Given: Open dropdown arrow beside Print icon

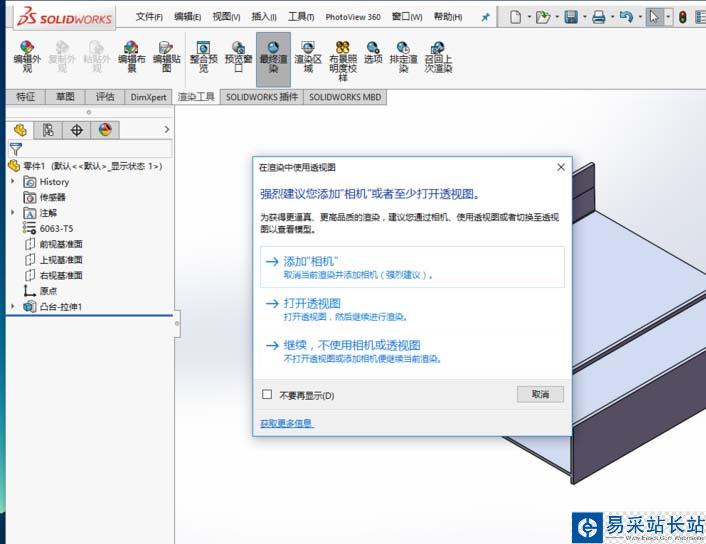Looking at the screenshot, I should (x=612, y=18).
